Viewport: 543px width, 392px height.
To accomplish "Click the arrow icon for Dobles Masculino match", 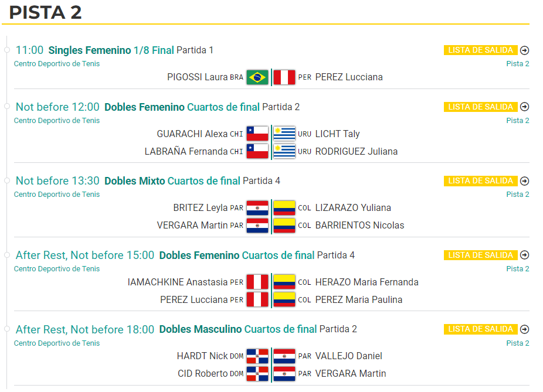I will [x=524, y=329].
